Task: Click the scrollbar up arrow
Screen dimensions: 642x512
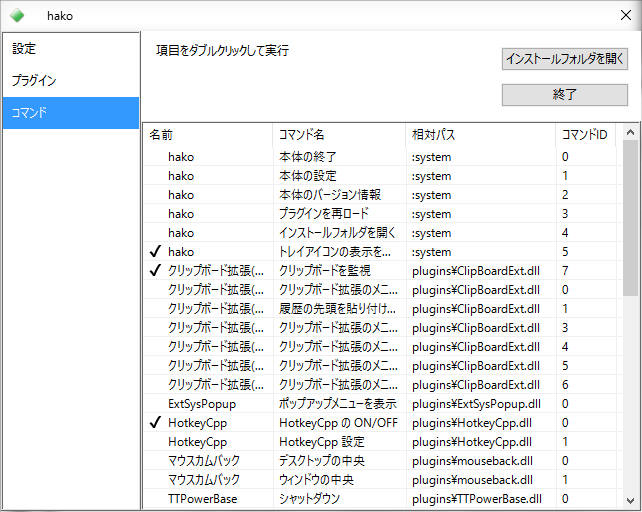Action: click(631, 132)
